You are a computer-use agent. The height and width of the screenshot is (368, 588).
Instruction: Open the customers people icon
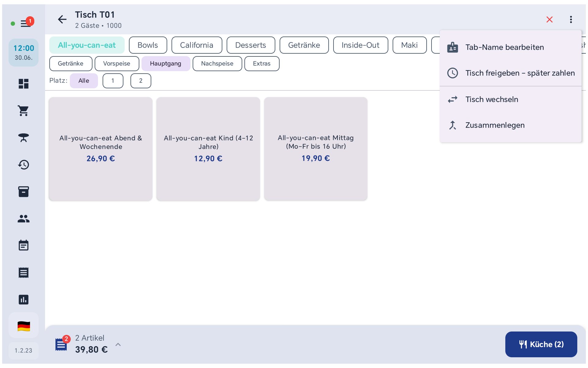(24, 219)
